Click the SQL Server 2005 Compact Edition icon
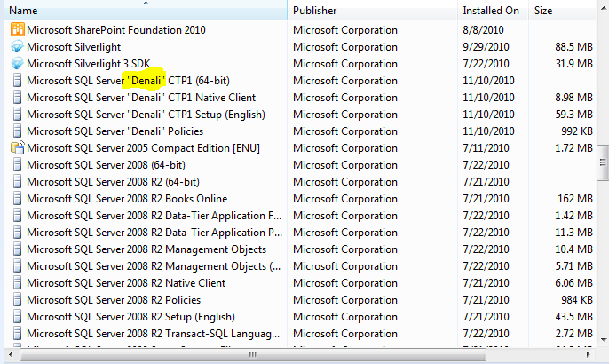 click(18, 147)
